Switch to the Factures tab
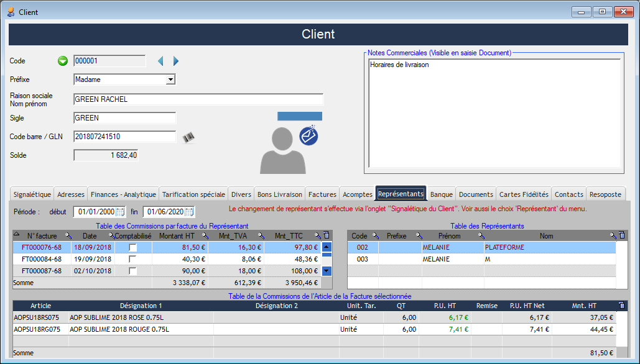Viewport: 640px width, 364px height. [x=322, y=194]
